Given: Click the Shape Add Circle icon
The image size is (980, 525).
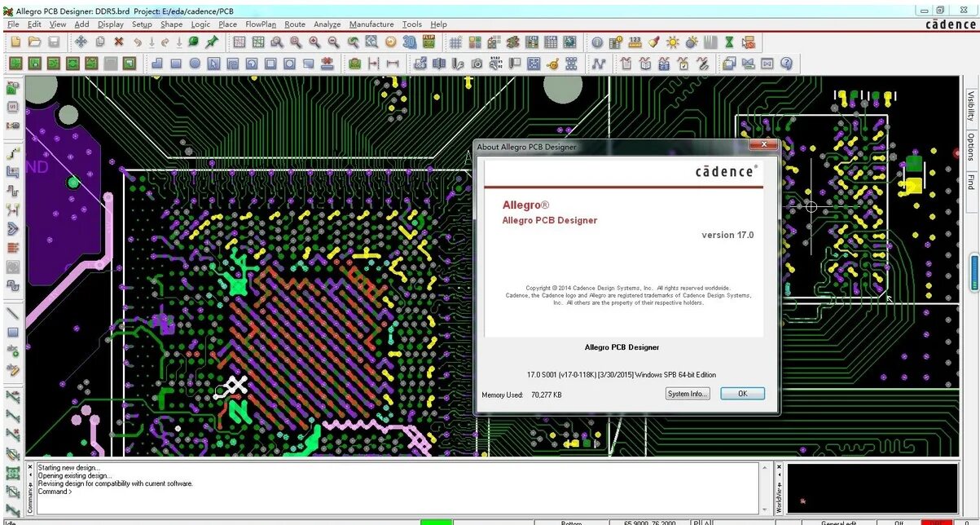Looking at the screenshot, I should click(195, 63).
